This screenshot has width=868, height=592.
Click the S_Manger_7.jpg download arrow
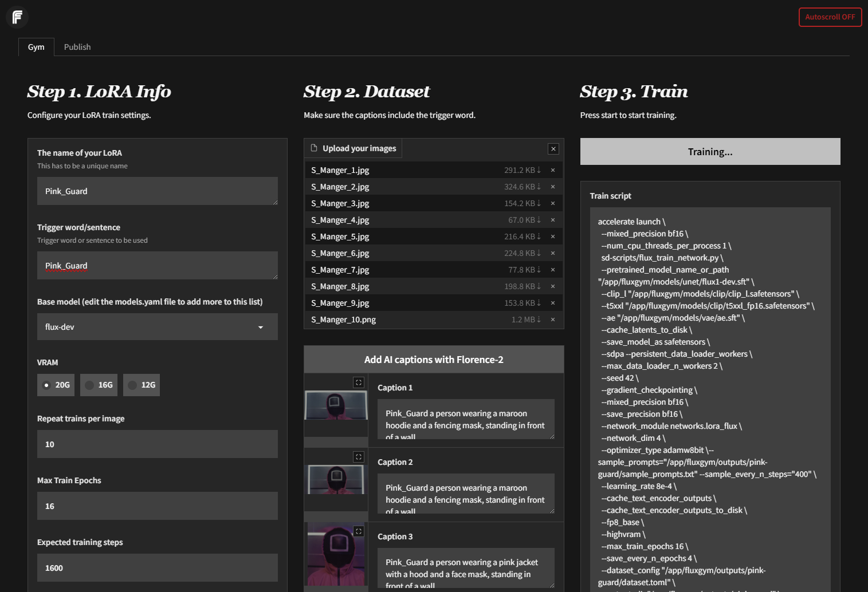coord(539,270)
